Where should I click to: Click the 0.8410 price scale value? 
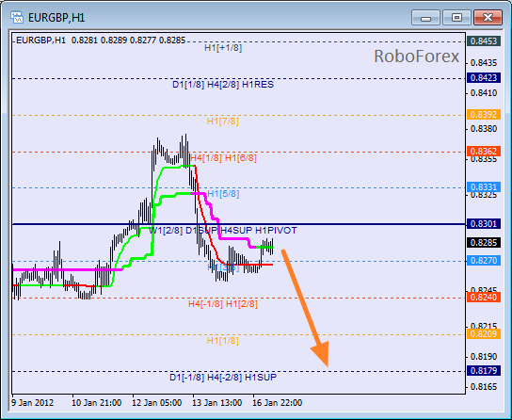click(x=484, y=93)
